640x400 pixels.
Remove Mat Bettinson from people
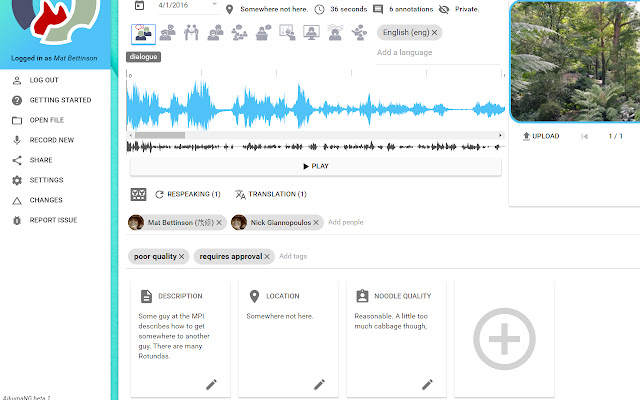(219, 222)
